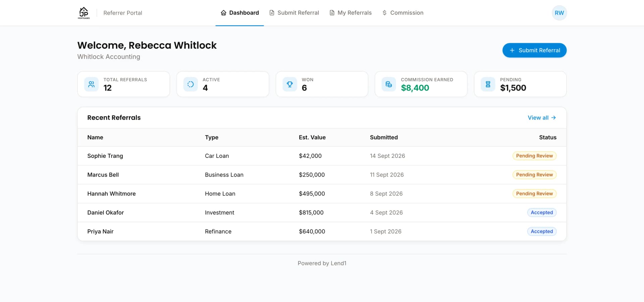Click the Powered by Lend1 footer text

322,263
